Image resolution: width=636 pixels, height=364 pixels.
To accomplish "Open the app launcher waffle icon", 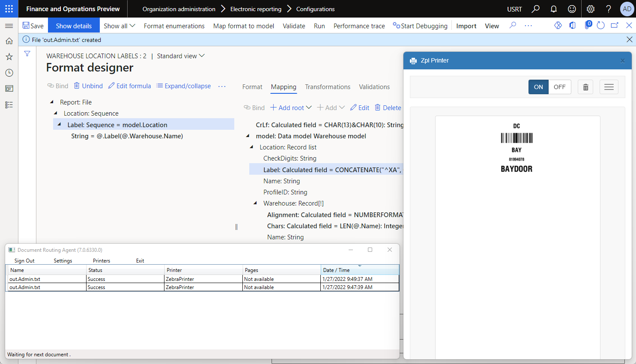I will 9,9.
